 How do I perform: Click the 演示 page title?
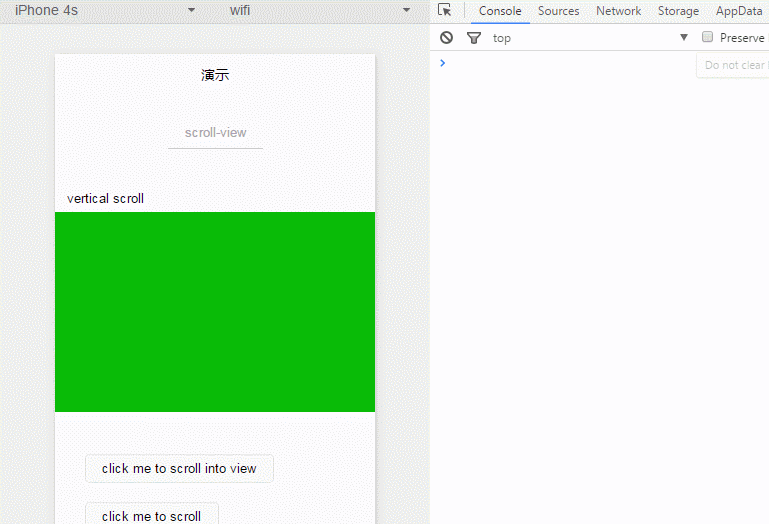coord(215,75)
